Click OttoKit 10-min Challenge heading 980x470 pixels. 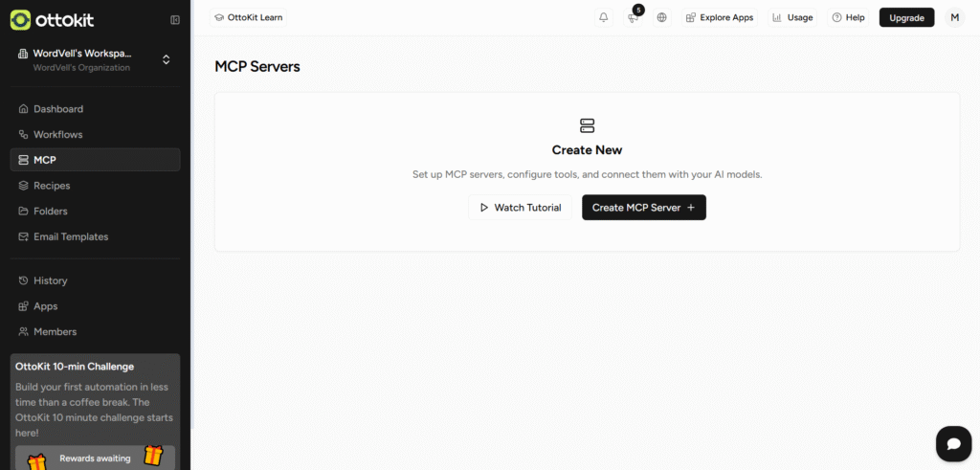(75, 367)
